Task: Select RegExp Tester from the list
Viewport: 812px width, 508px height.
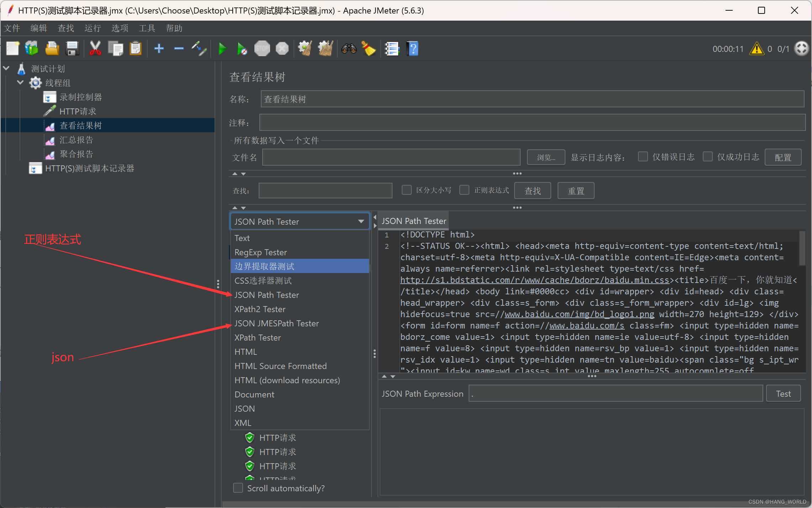Action: pos(260,252)
